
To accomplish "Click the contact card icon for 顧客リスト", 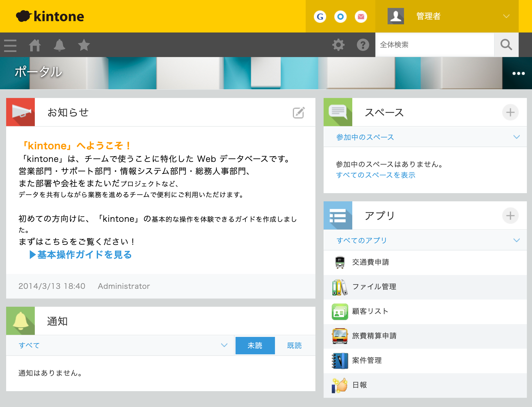I will click(340, 312).
